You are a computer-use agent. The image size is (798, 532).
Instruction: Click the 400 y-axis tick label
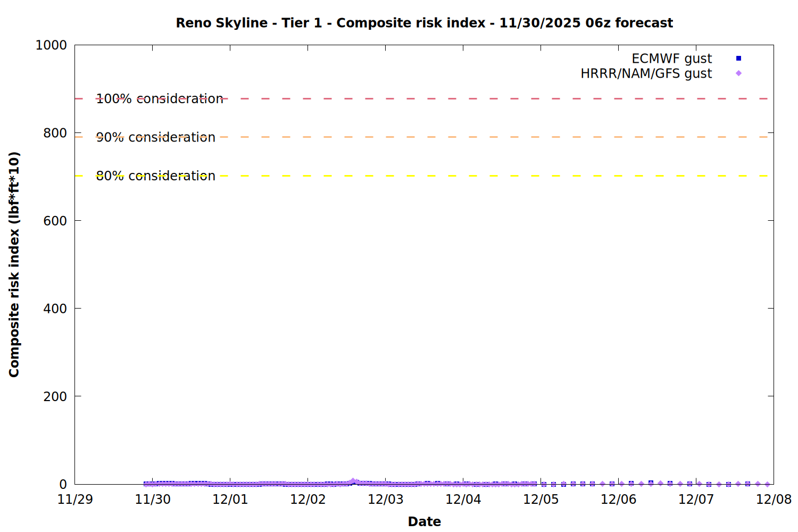click(x=55, y=309)
